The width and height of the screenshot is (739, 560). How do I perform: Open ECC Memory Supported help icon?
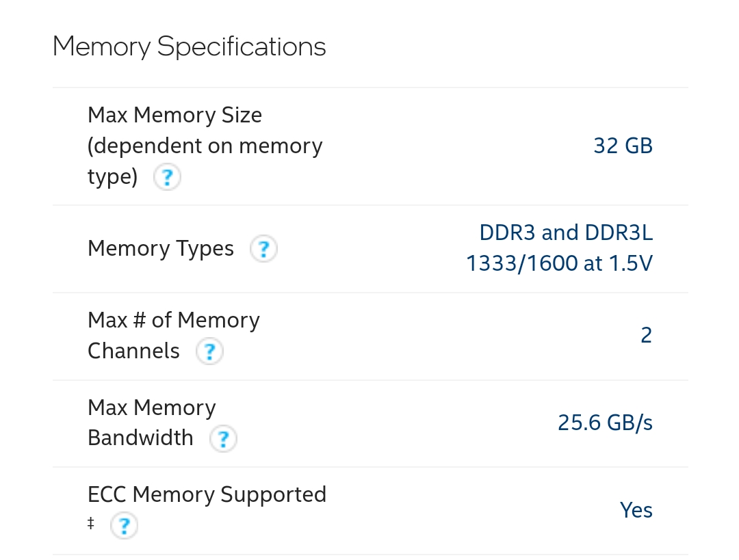pyautogui.click(x=124, y=526)
